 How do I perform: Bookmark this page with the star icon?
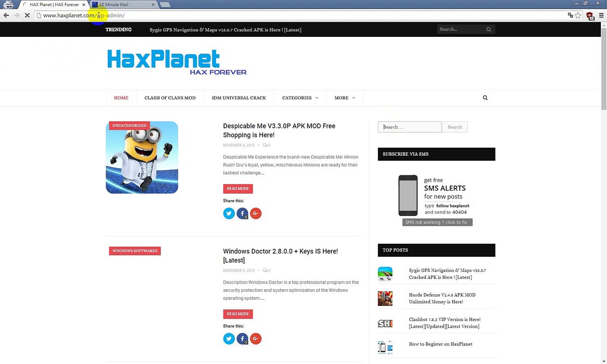click(578, 16)
